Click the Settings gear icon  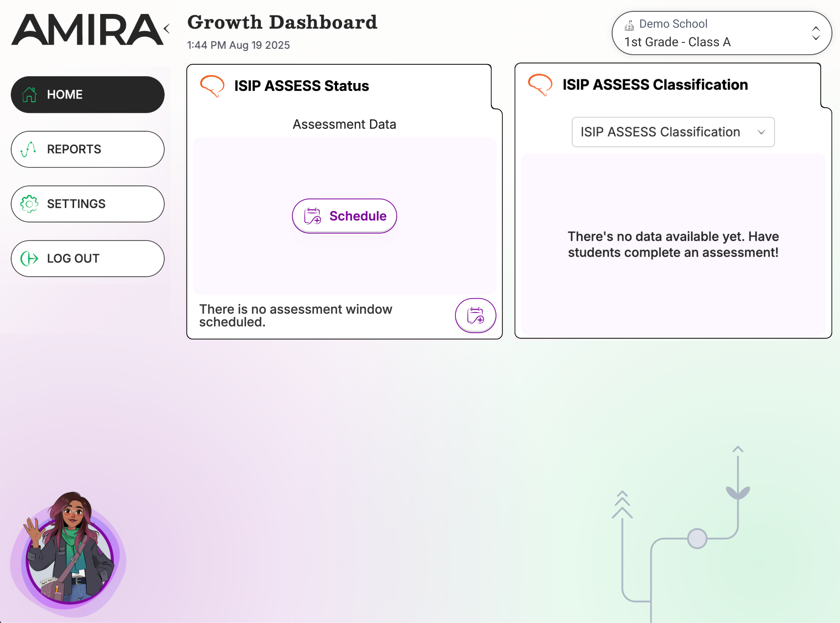click(x=29, y=204)
